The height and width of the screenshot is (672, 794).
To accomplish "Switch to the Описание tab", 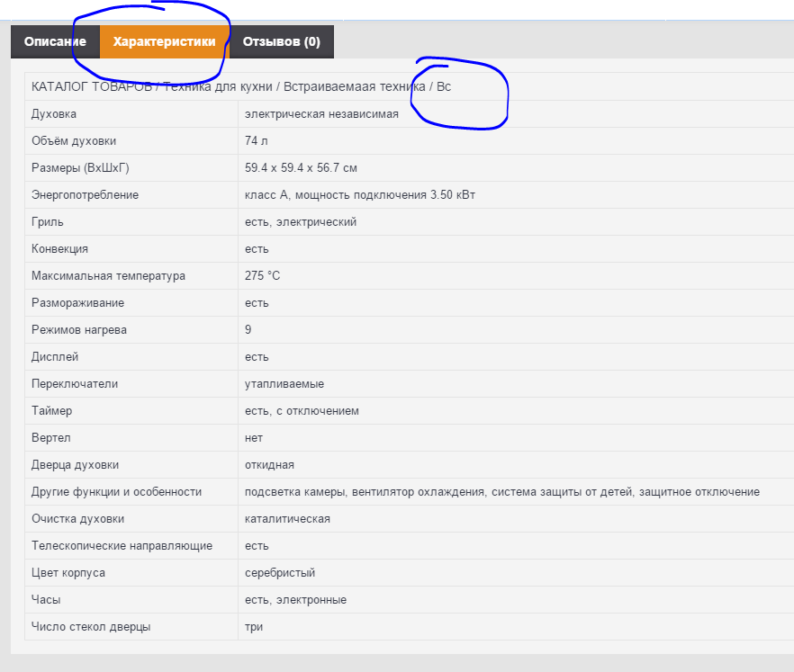I will tap(55, 41).
